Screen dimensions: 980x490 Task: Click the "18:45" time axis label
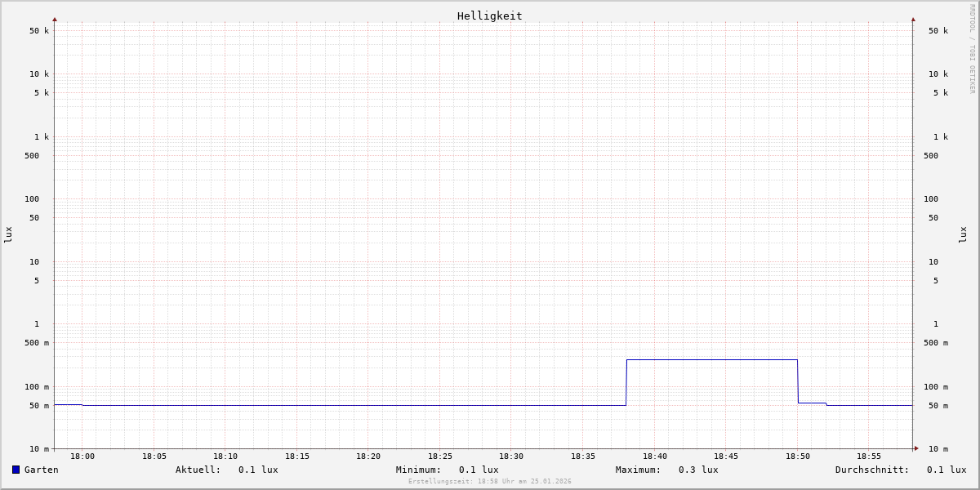point(726,457)
